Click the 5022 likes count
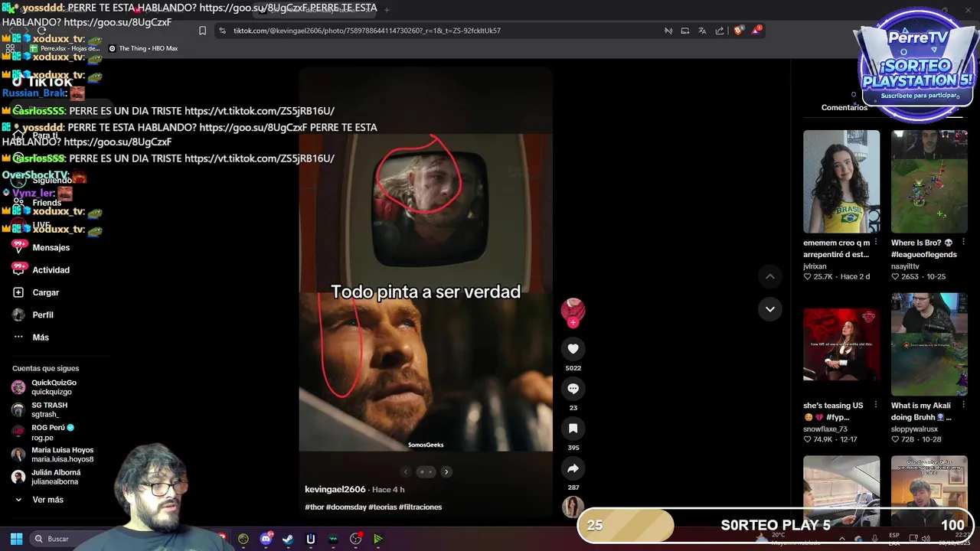The height and width of the screenshot is (551, 980). pos(573,368)
